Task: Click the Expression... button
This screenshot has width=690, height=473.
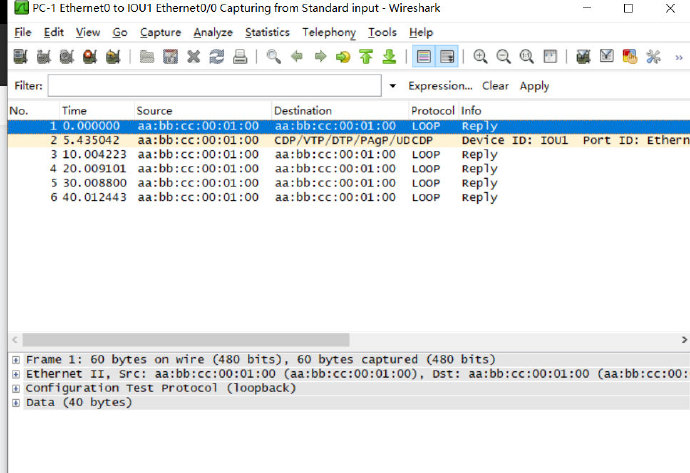Action: pyautogui.click(x=440, y=86)
